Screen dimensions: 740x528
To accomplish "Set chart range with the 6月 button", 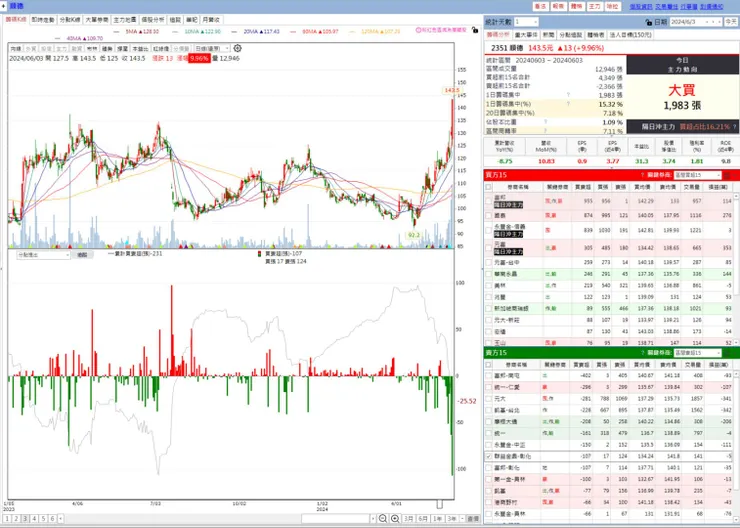I will [423, 519].
